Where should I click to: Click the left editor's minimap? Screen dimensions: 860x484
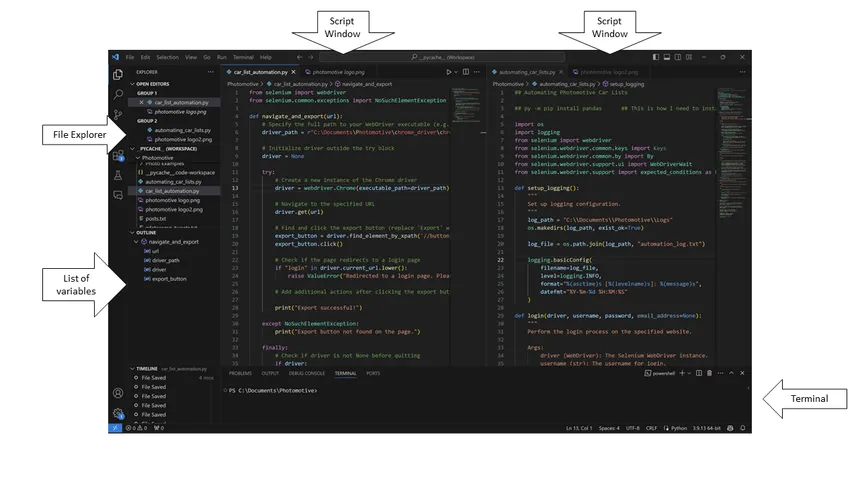(x=466, y=105)
